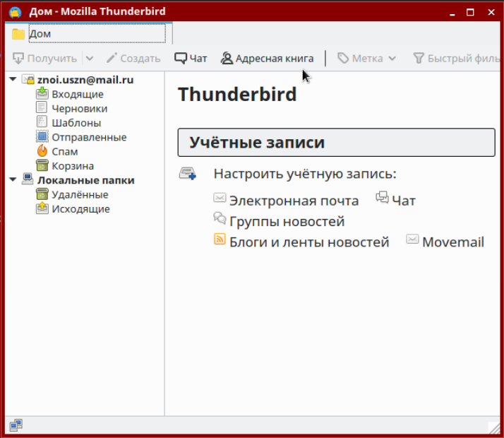Click the Шаблоны templates icon
Screen dimensions: 504x438
[x=42, y=122]
